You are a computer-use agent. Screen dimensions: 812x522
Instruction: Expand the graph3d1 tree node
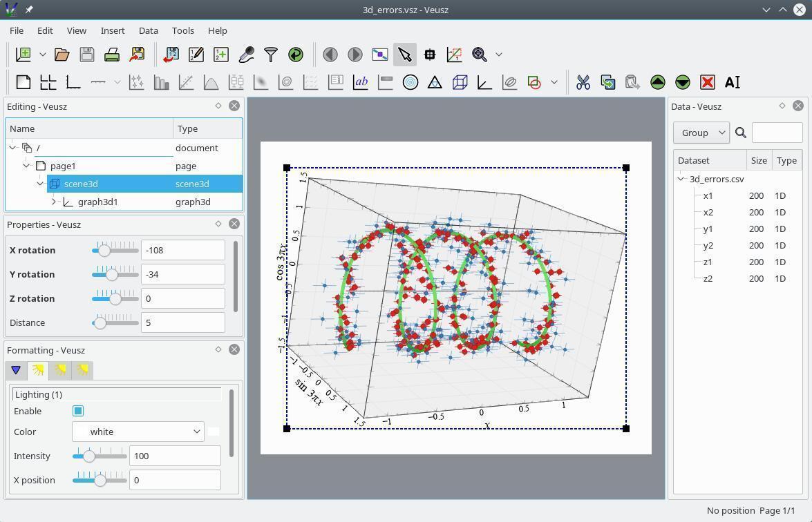(x=54, y=202)
